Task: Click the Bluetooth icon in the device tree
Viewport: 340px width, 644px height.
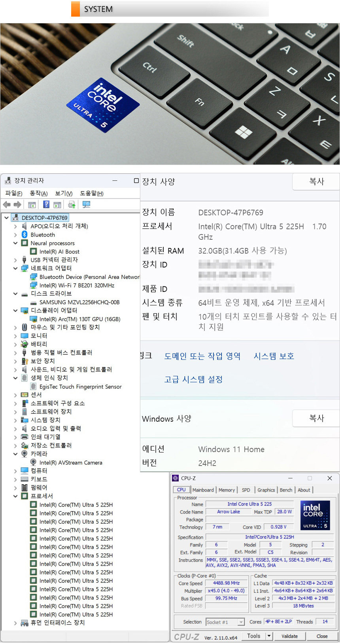Action: coord(25,235)
